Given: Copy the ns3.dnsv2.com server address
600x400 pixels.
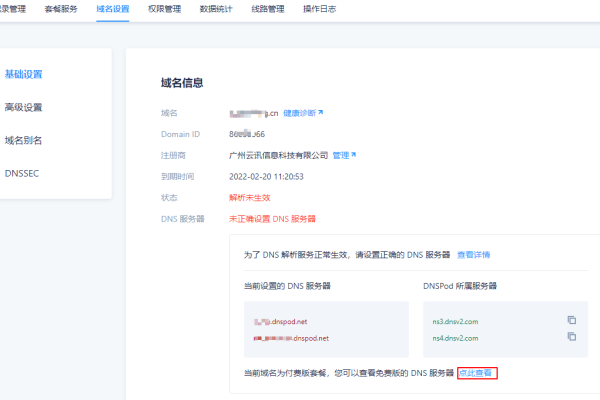Looking at the screenshot, I should [x=572, y=320].
